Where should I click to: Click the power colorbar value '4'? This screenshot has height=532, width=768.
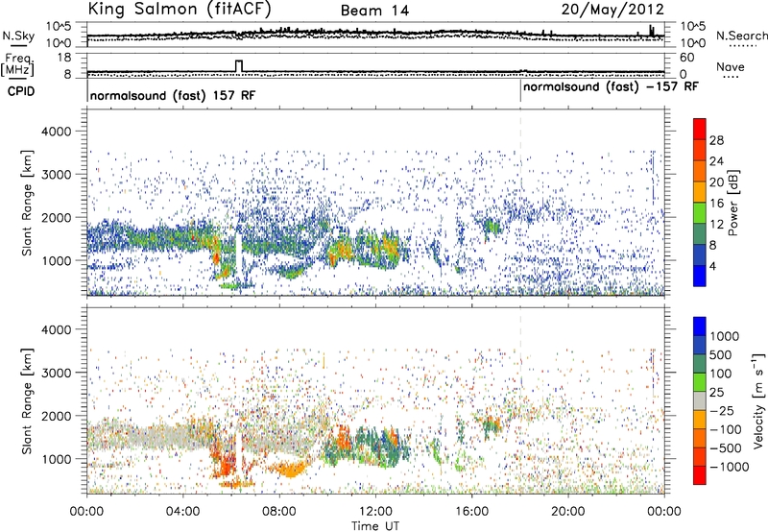[712, 267]
